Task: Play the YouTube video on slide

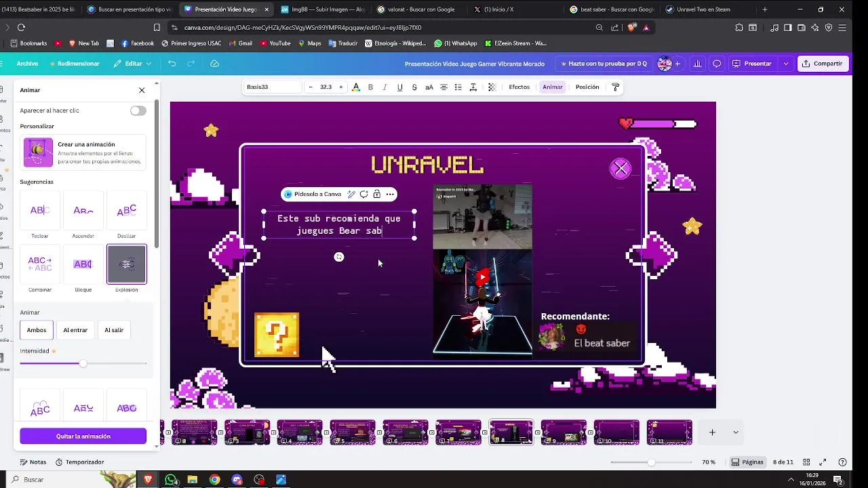Action: 482,277
